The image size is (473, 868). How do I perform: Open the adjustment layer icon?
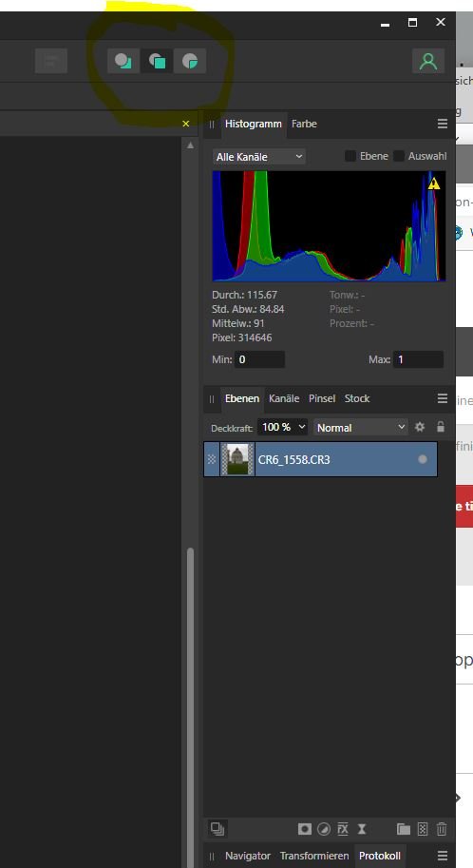point(324,829)
